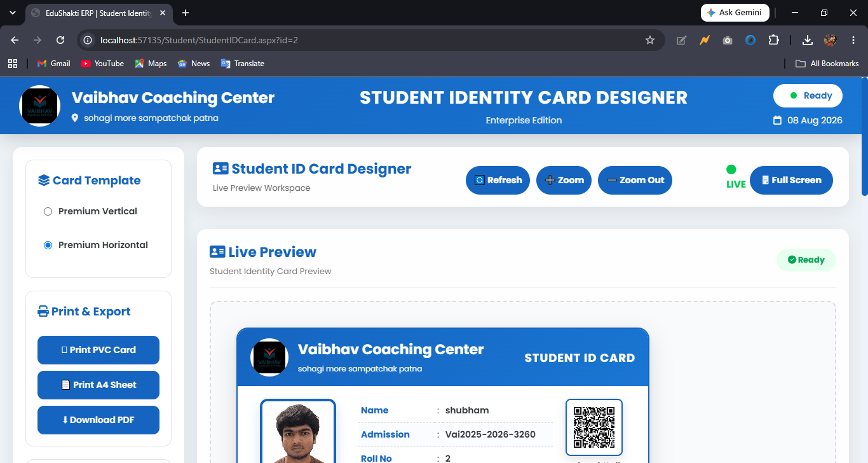Click the site information icon in address bar
Screen dimensions: 868x463
pos(89,40)
